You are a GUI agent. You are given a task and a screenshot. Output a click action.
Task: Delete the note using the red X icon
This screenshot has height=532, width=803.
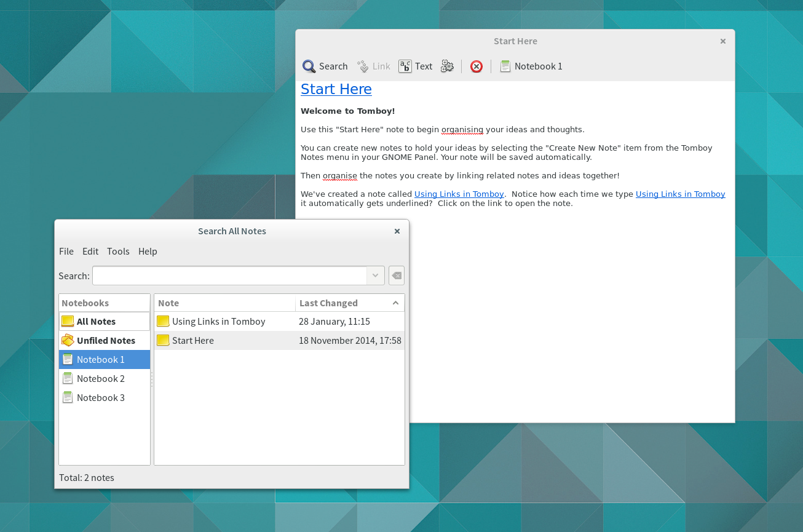pyautogui.click(x=477, y=66)
